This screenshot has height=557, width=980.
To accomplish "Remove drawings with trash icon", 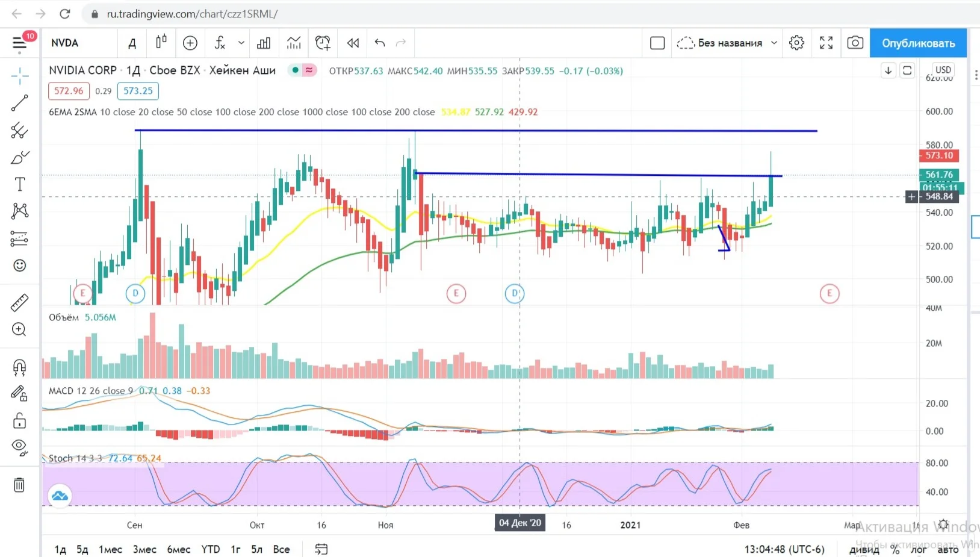I will pyautogui.click(x=19, y=485).
